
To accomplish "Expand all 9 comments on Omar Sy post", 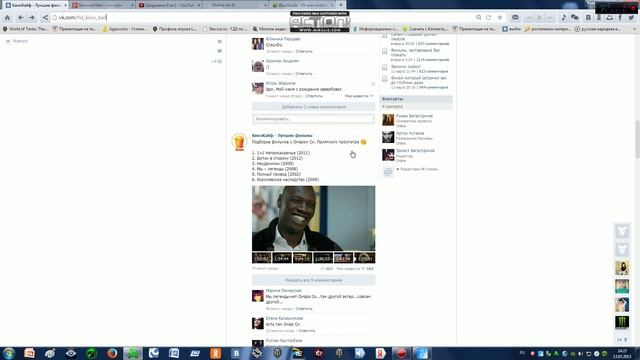I will pos(313,280).
